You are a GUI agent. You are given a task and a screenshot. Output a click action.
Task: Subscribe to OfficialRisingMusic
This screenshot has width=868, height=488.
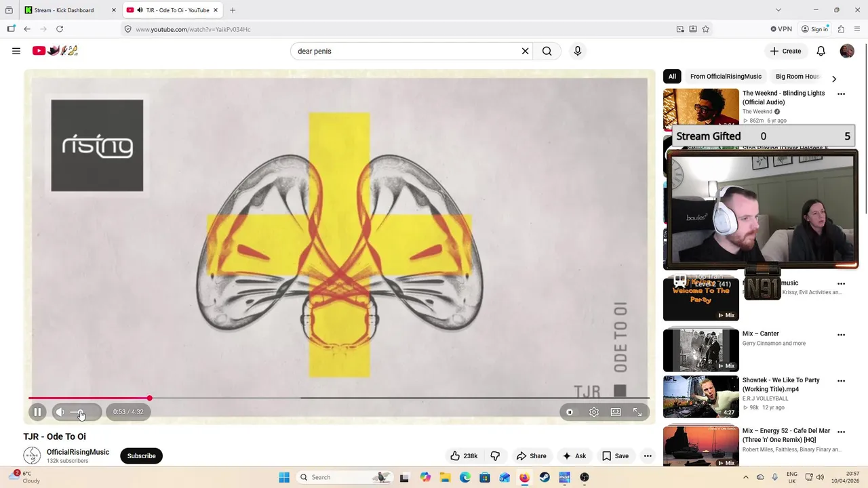coord(142,456)
